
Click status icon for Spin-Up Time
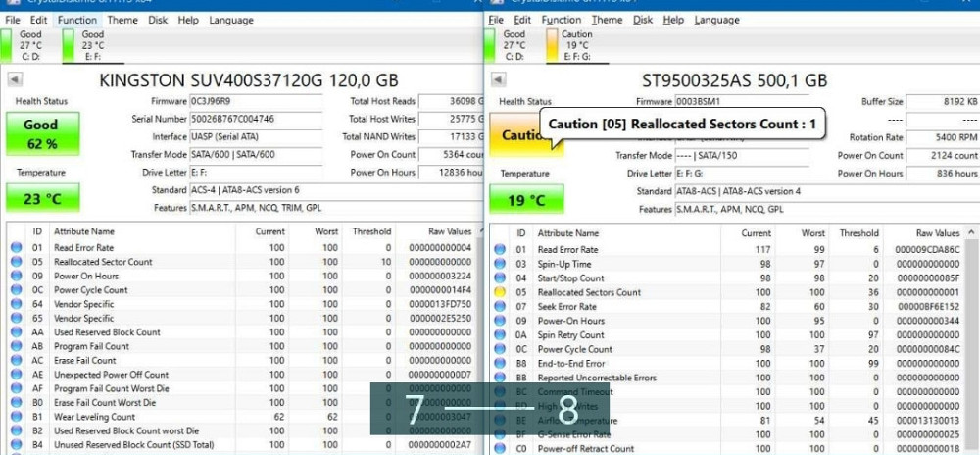[500, 264]
